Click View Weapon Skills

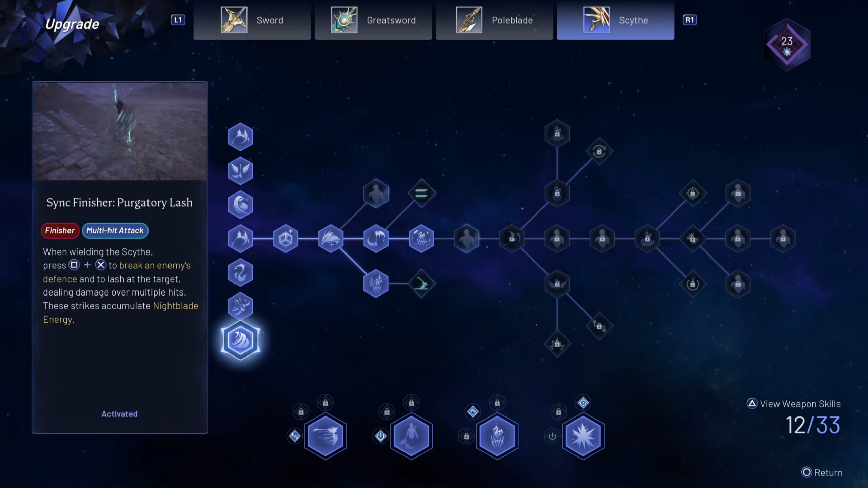[793, 404]
